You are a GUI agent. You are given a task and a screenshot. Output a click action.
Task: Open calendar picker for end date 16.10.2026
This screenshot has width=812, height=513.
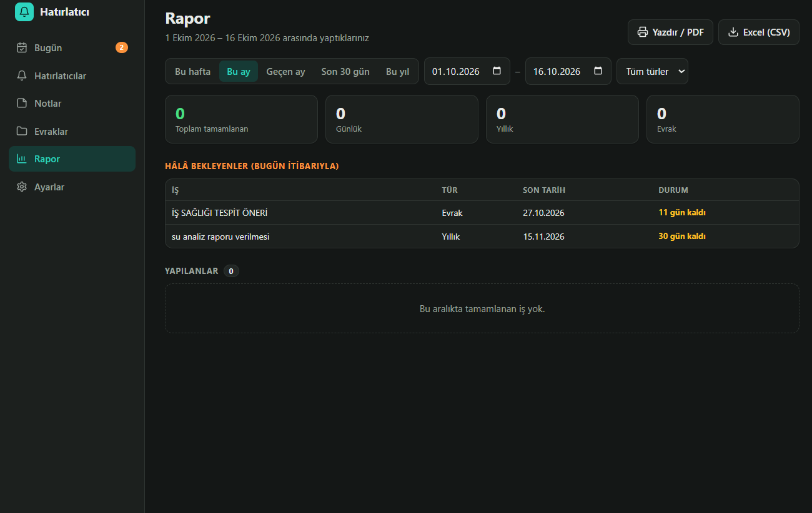click(x=598, y=71)
